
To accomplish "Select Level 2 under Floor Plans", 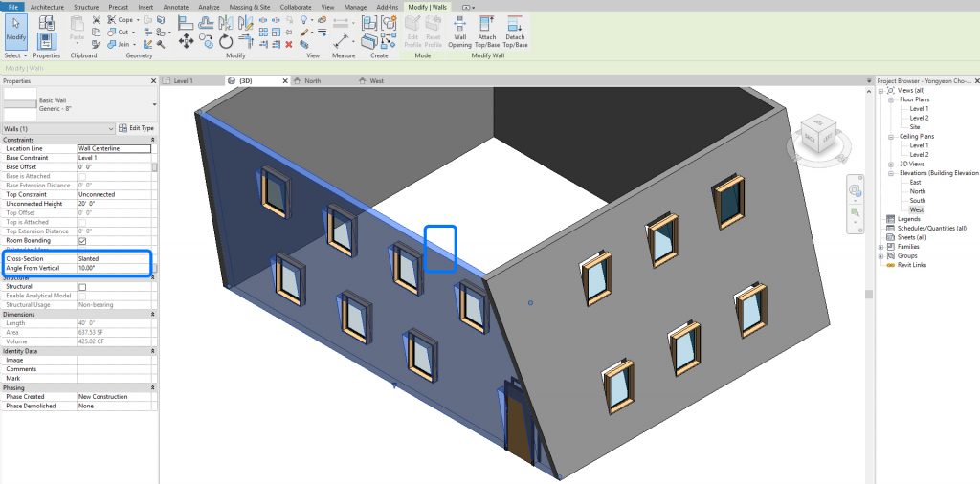I will click(x=919, y=118).
